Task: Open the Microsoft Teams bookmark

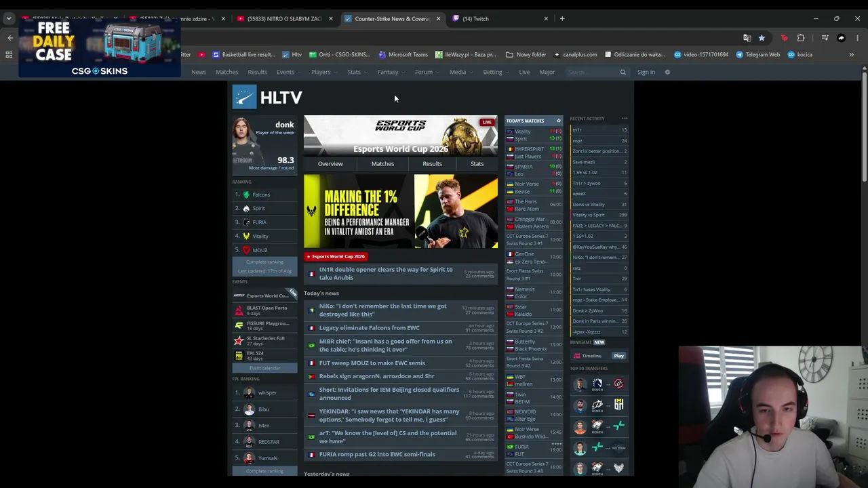Action: 403,55
